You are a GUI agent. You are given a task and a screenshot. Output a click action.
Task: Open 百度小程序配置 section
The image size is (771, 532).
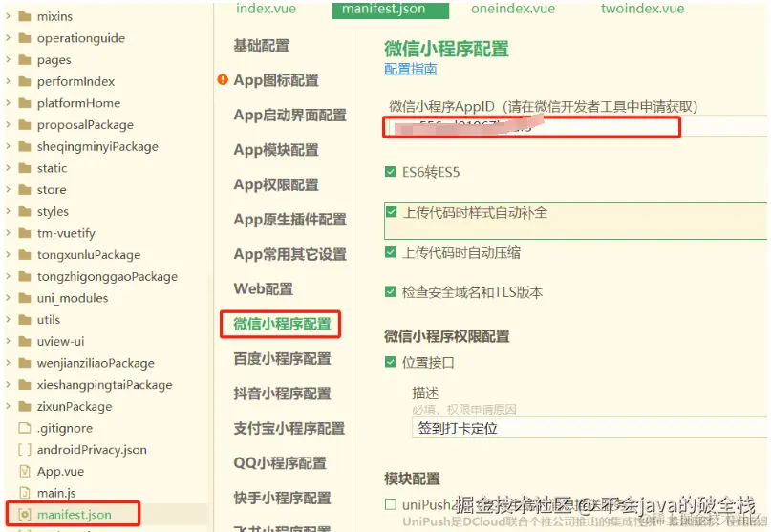coord(282,359)
